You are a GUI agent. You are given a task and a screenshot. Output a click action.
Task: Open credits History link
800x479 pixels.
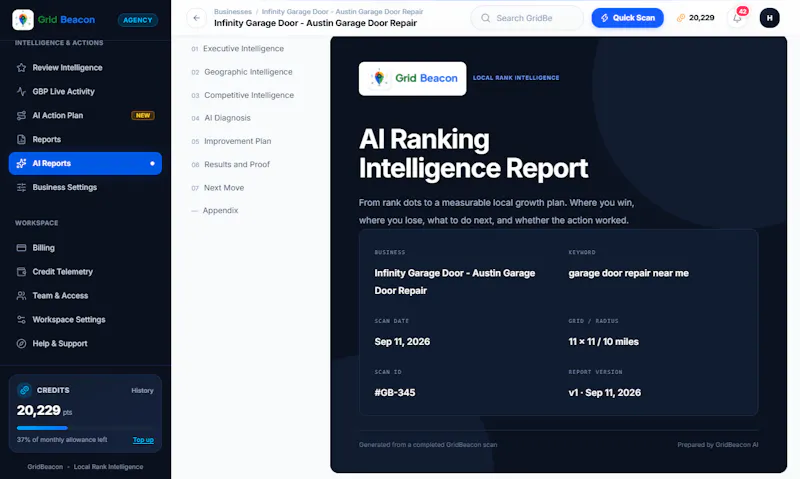point(142,390)
